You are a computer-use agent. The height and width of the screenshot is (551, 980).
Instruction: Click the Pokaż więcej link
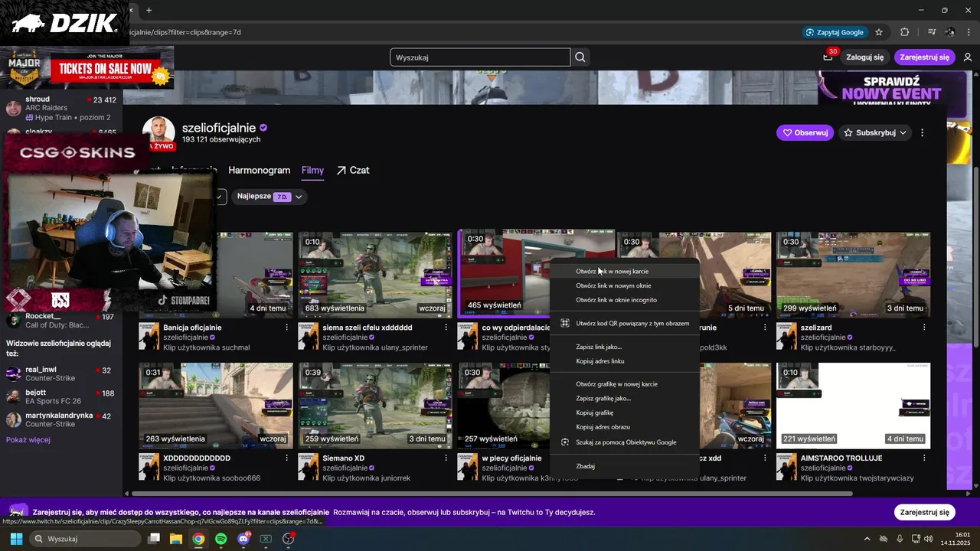(x=28, y=440)
